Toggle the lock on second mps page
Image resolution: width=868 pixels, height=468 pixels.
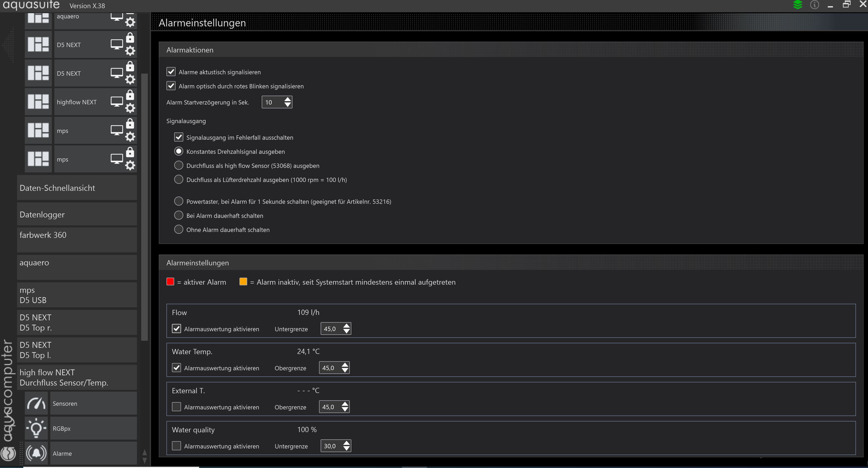[130, 152]
